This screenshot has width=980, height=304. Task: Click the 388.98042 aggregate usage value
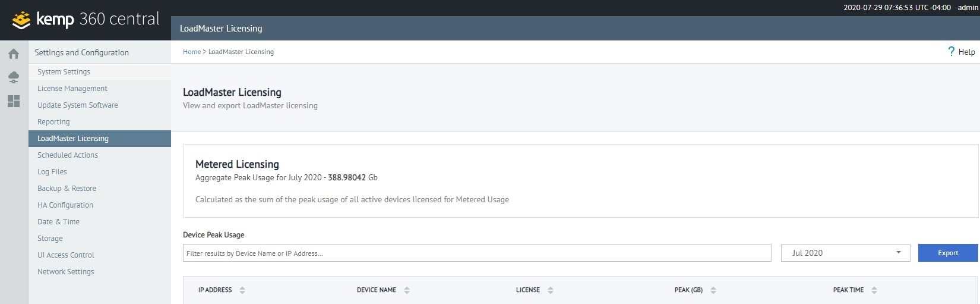[x=347, y=177]
